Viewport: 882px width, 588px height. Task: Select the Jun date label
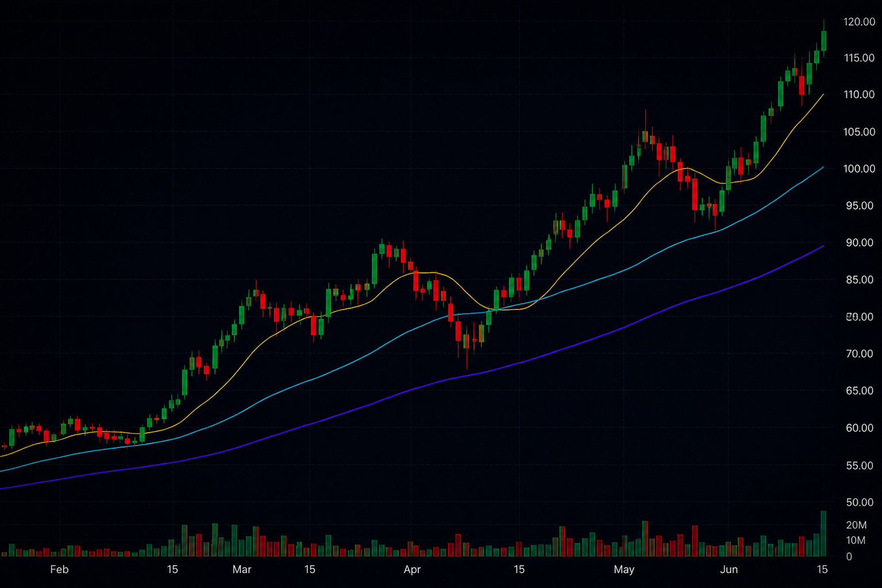(729, 570)
